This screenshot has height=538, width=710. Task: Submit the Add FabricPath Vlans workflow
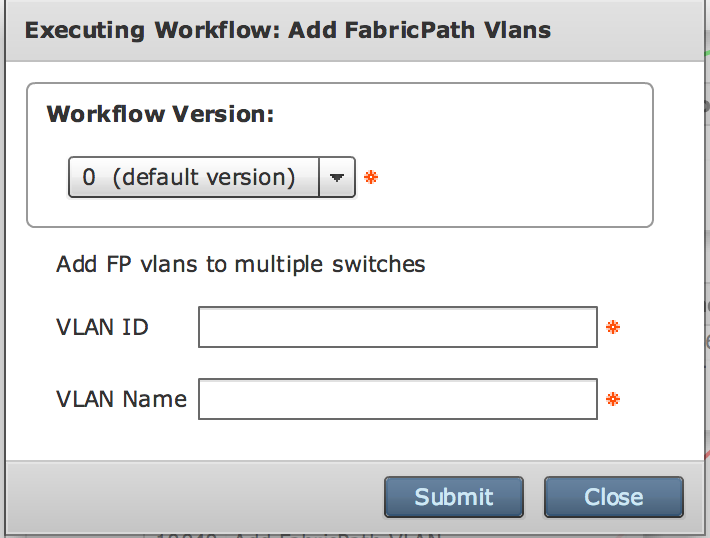coord(454,497)
